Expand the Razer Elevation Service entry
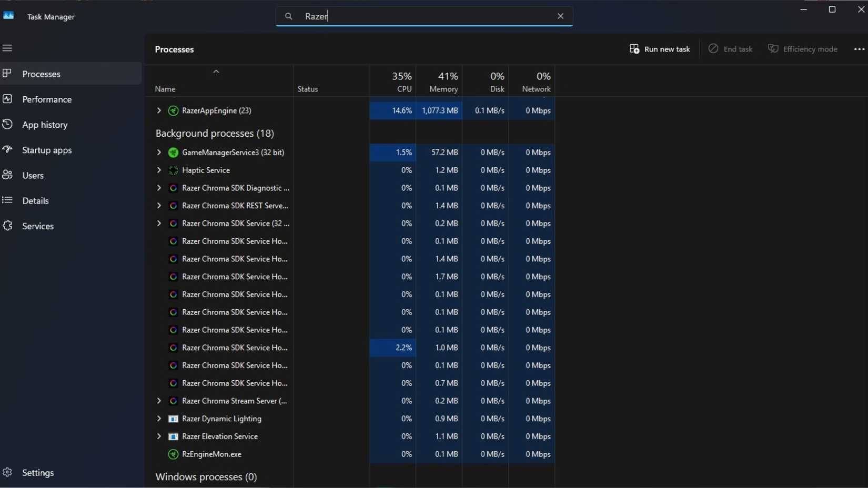This screenshot has height=488, width=868. tap(159, 436)
